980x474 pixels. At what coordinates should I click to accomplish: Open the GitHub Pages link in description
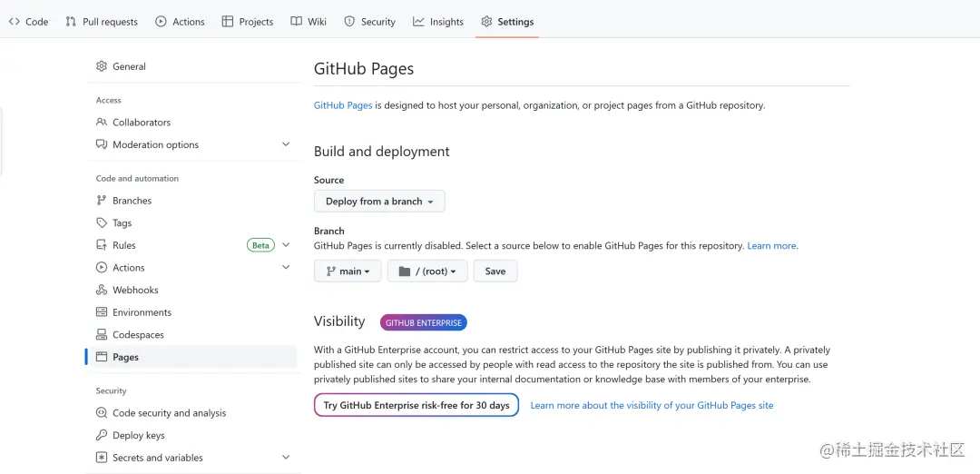coord(343,105)
